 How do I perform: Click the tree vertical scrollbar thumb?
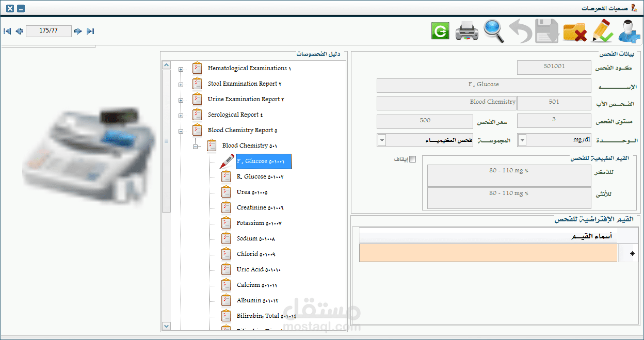point(166,141)
